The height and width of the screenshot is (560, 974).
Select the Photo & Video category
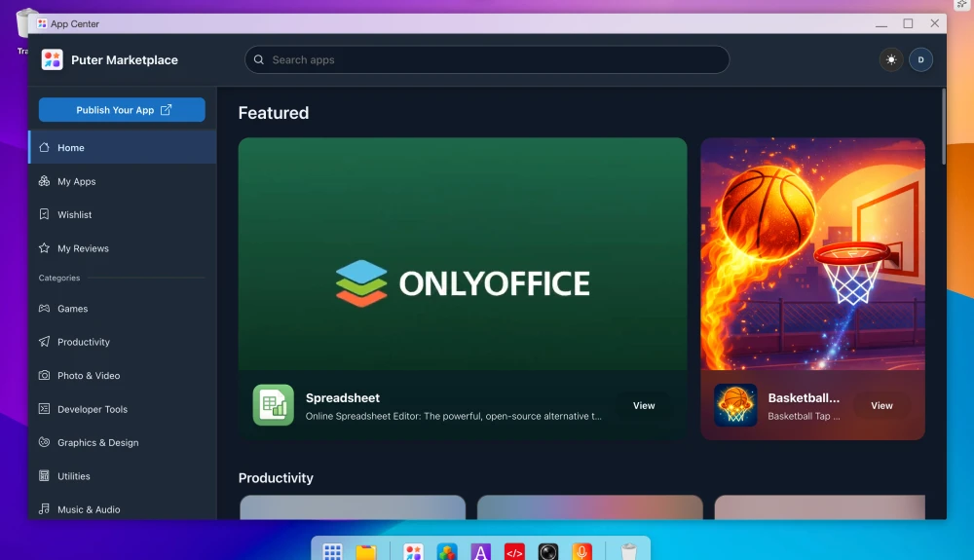coord(123,376)
